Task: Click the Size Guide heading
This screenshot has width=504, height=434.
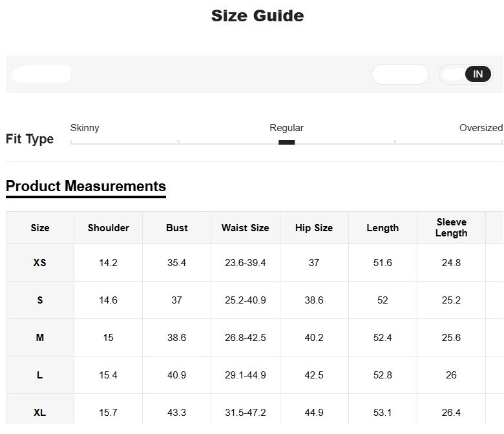Action: [257, 15]
